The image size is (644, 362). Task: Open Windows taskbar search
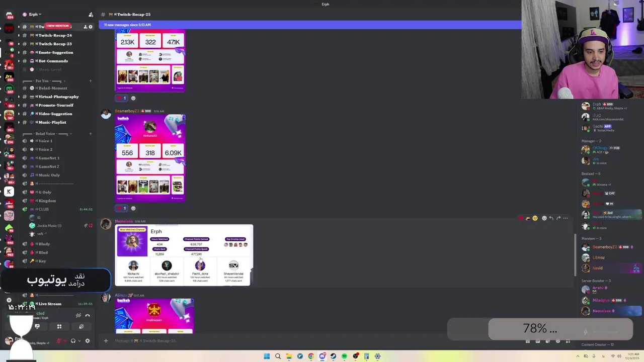[x=278, y=356]
